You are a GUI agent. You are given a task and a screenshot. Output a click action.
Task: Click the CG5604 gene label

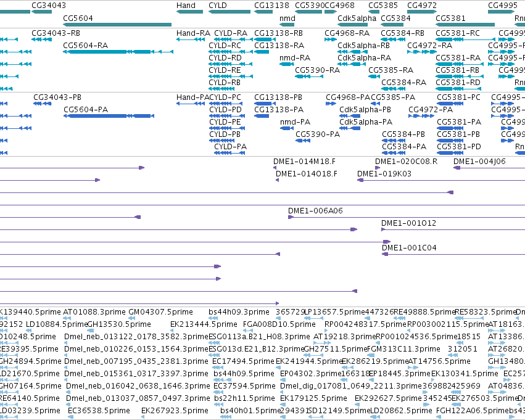(78, 18)
